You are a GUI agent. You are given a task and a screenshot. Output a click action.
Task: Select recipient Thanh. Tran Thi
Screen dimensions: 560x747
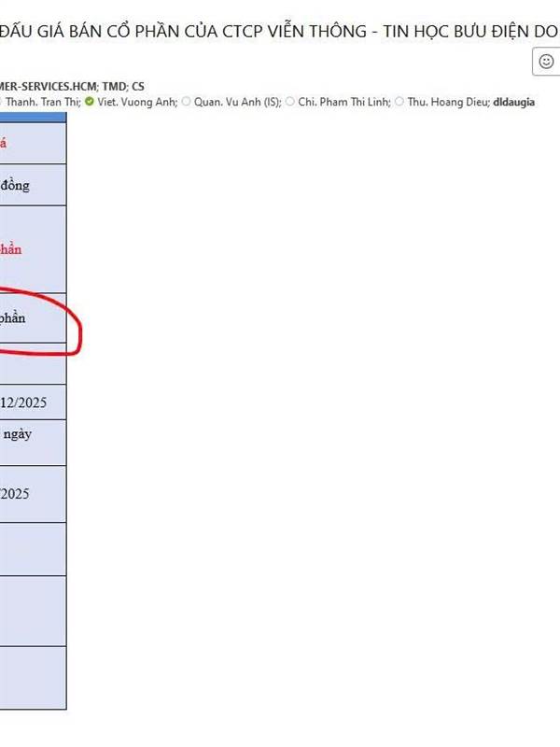43,102
